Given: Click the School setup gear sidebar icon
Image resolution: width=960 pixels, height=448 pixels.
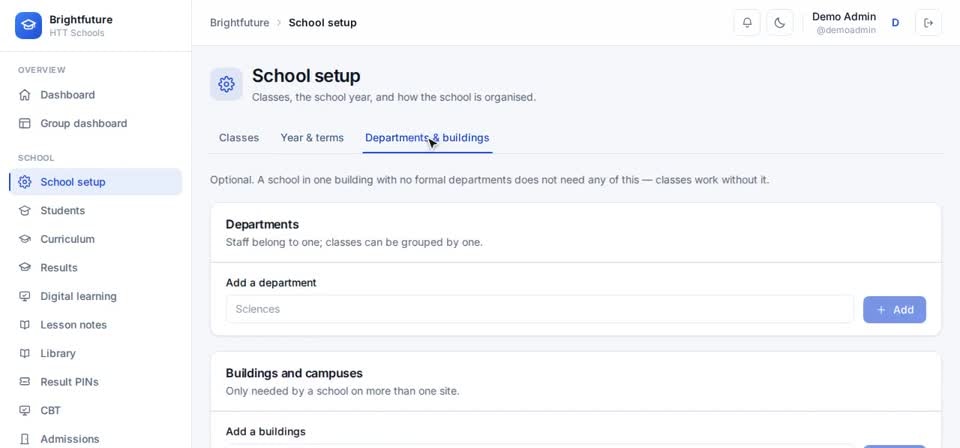Looking at the screenshot, I should coord(24,182).
